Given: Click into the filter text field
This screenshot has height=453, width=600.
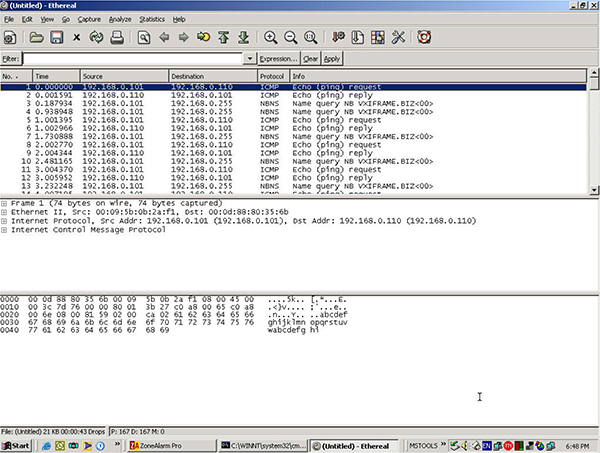Looking at the screenshot, I should (x=132, y=59).
